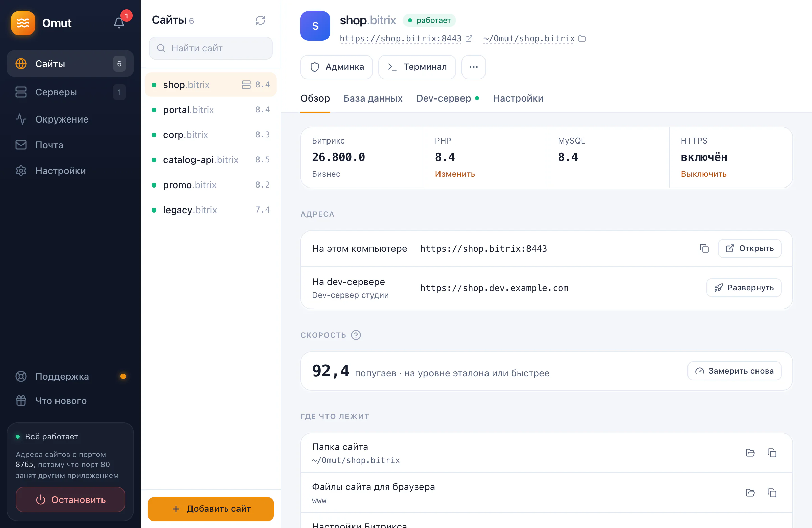This screenshot has width=812, height=528.
Task: Open sidebar Настройки
Action: click(x=70, y=171)
